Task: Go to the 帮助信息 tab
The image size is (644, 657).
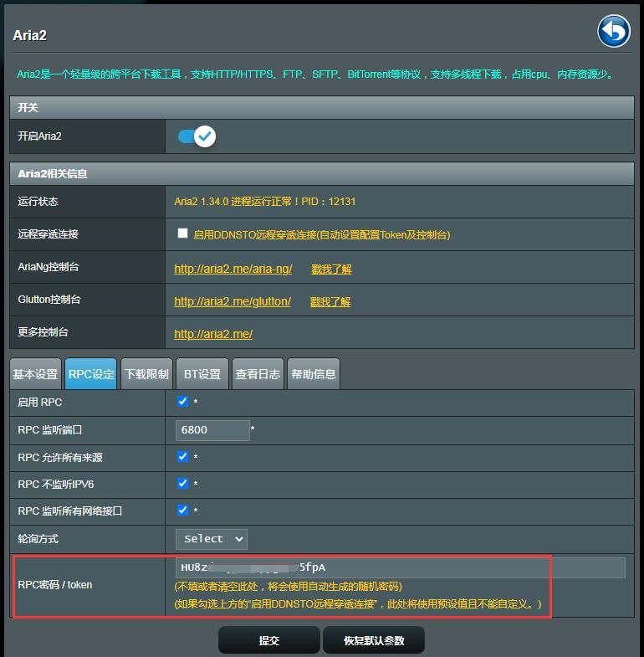Action: (314, 374)
